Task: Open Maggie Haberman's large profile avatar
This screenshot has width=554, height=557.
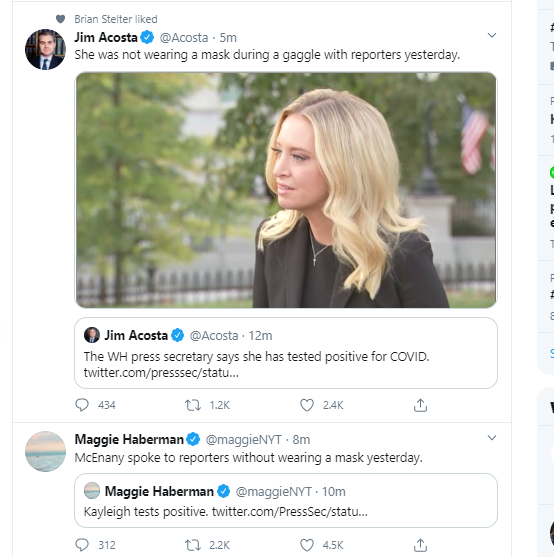Action: coord(45,451)
